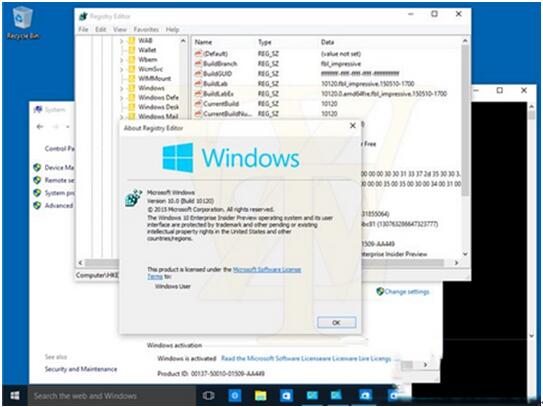Image resolution: width=543 pixels, height=407 pixels.
Task: Click the Windows logo in About dialog
Action: 178,158
